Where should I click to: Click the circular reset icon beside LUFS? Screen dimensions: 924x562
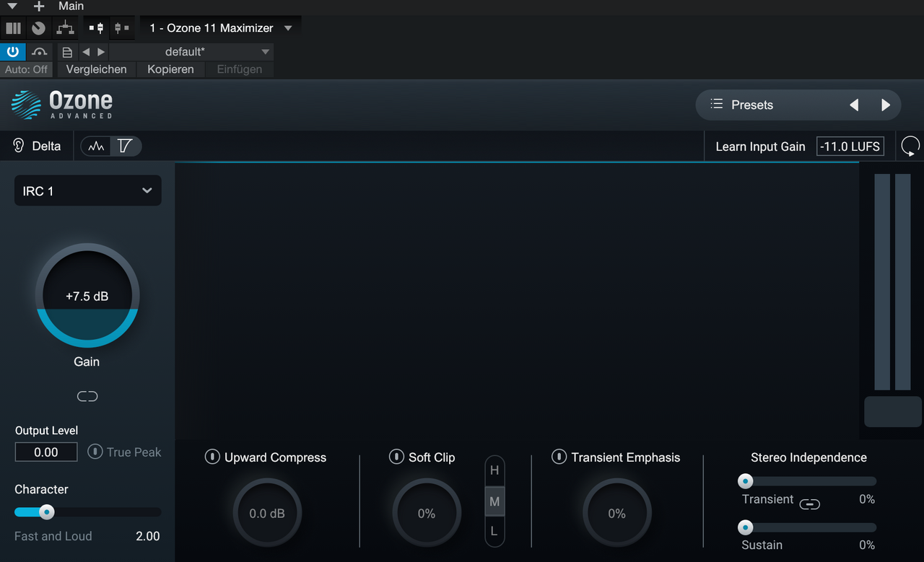pyautogui.click(x=910, y=146)
